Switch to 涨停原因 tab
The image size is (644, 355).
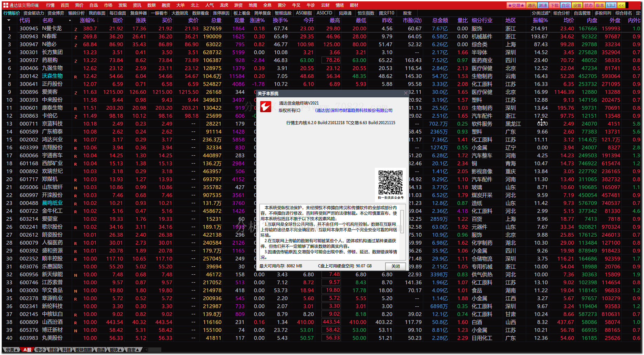point(221,13)
